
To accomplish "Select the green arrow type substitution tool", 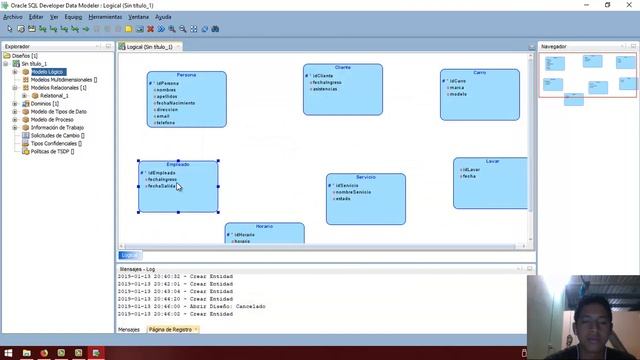I will tap(86, 29).
